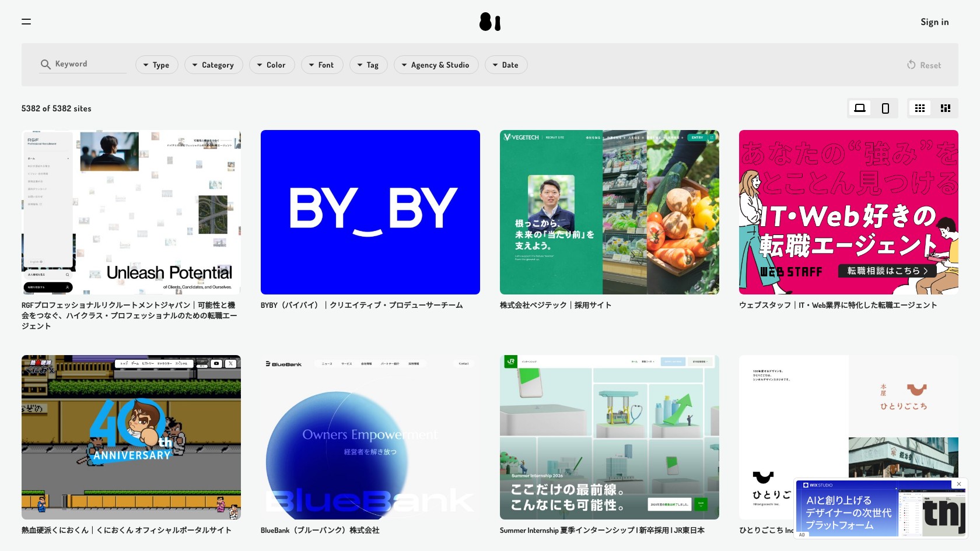Focus the Keyword search field

83,64
